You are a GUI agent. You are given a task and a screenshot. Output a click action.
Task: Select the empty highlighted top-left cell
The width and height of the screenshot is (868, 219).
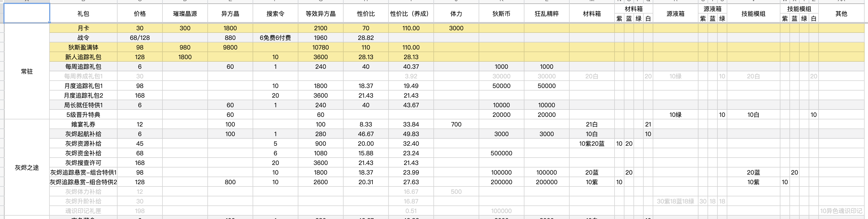tap(27, 14)
